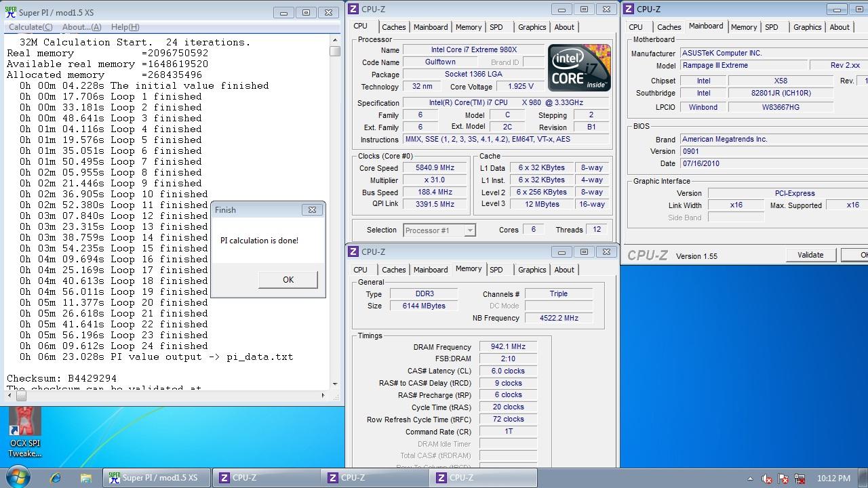Screen dimensions: 868x488
Task: Click the 10:12 PM clock in taskbar
Action: pos(833,479)
